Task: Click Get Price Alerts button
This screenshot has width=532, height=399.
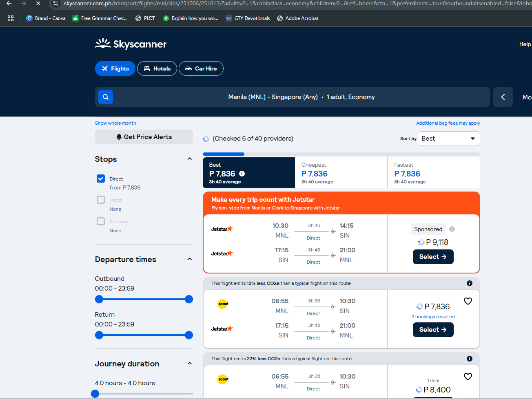Action: [144, 137]
